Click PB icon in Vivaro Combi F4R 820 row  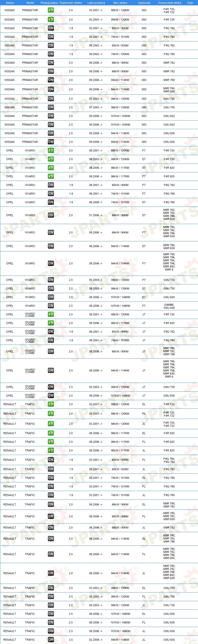click(51, 323)
